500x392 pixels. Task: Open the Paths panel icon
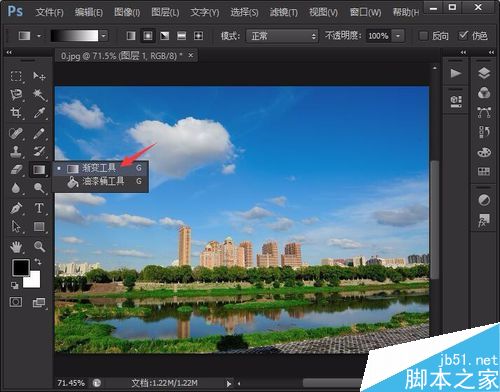484,113
